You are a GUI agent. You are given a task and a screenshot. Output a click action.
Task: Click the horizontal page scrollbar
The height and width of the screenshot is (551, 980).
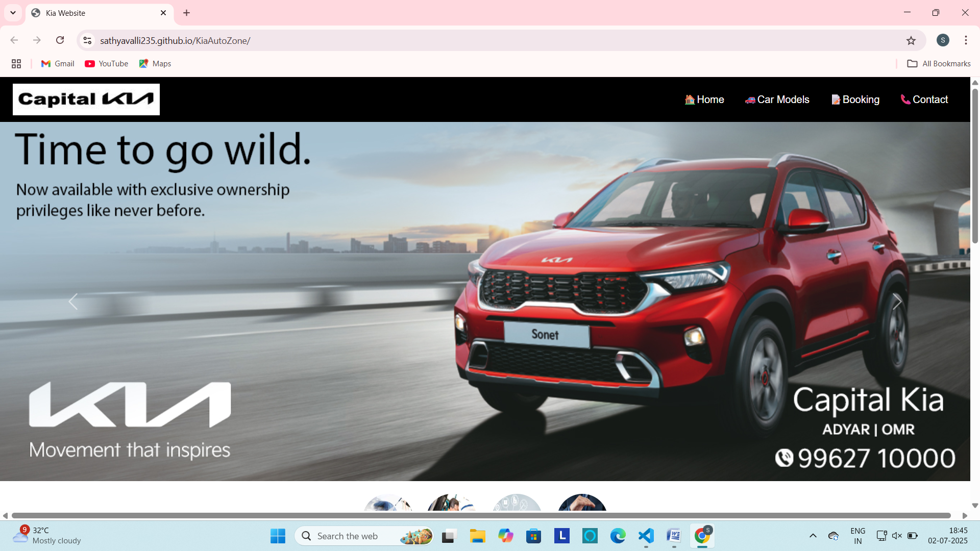(x=481, y=516)
